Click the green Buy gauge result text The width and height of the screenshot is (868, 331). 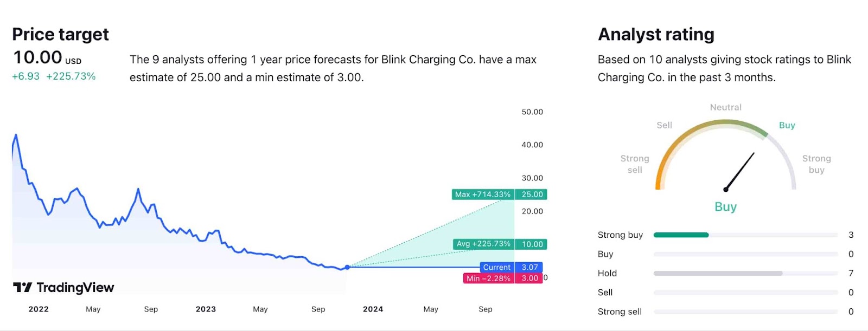725,207
